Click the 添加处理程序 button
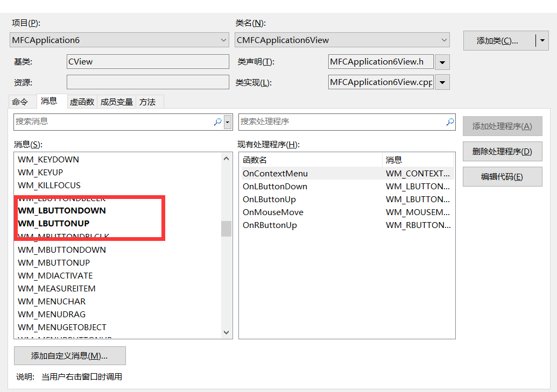This screenshot has height=392, width=557. (502, 126)
